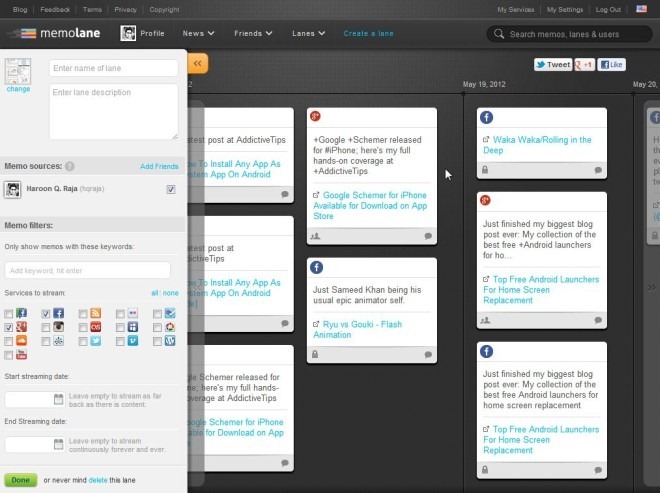The image size is (660, 493).
Task: Click the timeline next double-chevron arrow
Action: point(652,288)
